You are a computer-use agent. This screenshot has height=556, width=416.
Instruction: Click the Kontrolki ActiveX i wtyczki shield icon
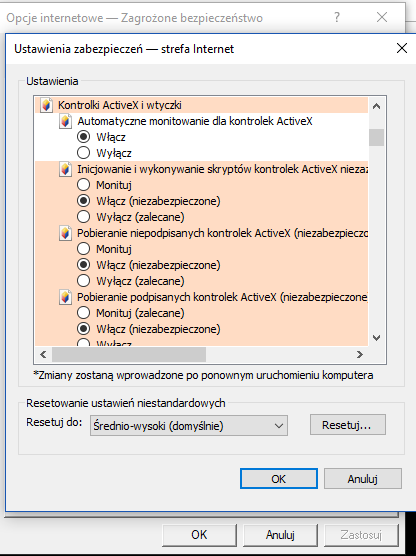point(46,105)
